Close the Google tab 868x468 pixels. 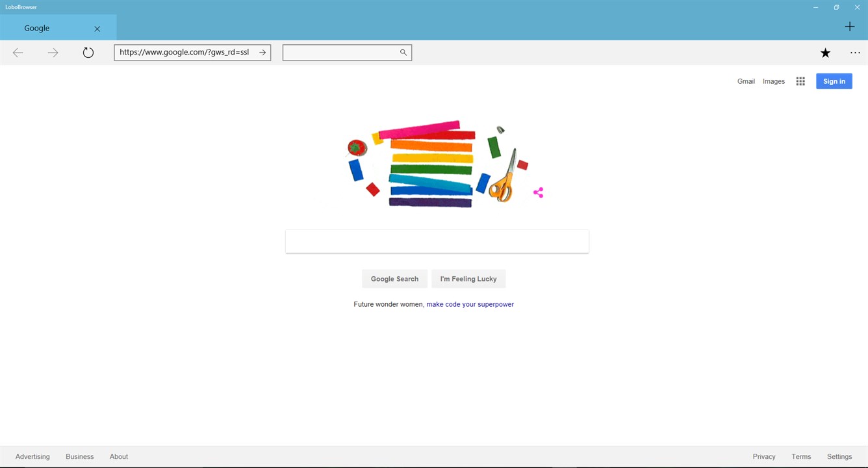click(x=97, y=29)
